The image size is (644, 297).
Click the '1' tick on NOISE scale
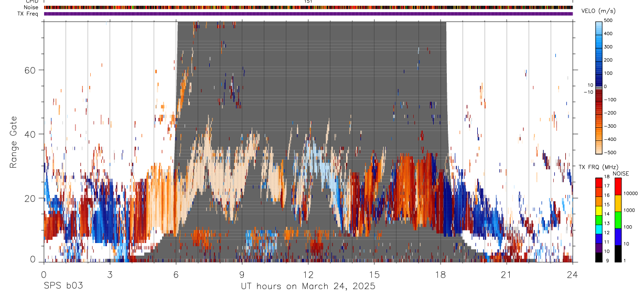tap(626, 261)
